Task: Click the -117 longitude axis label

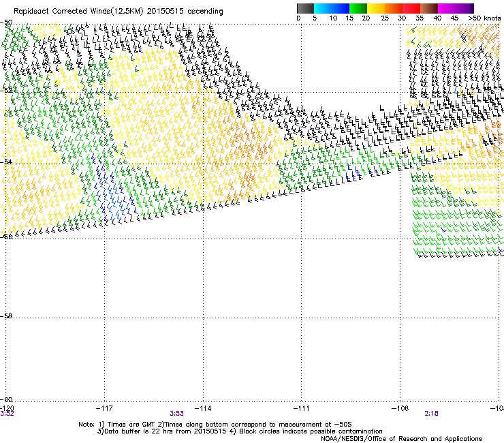Action: tap(104, 408)
